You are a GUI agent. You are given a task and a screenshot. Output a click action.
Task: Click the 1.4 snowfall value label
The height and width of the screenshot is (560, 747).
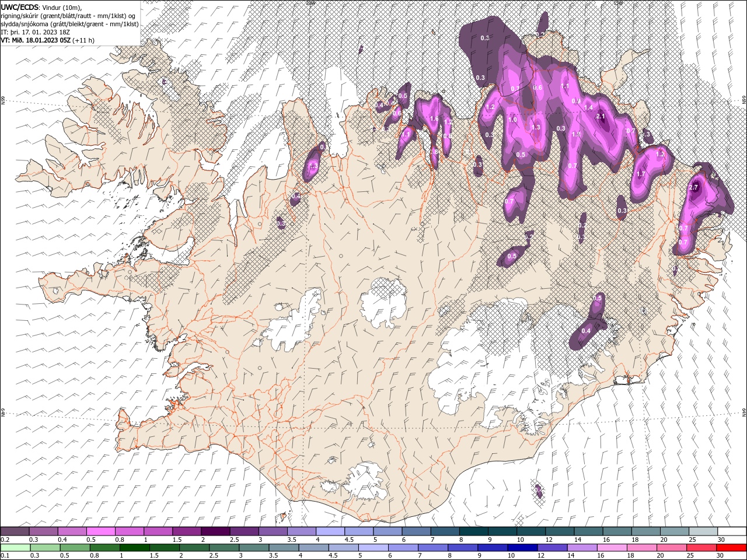pos(588,107)
